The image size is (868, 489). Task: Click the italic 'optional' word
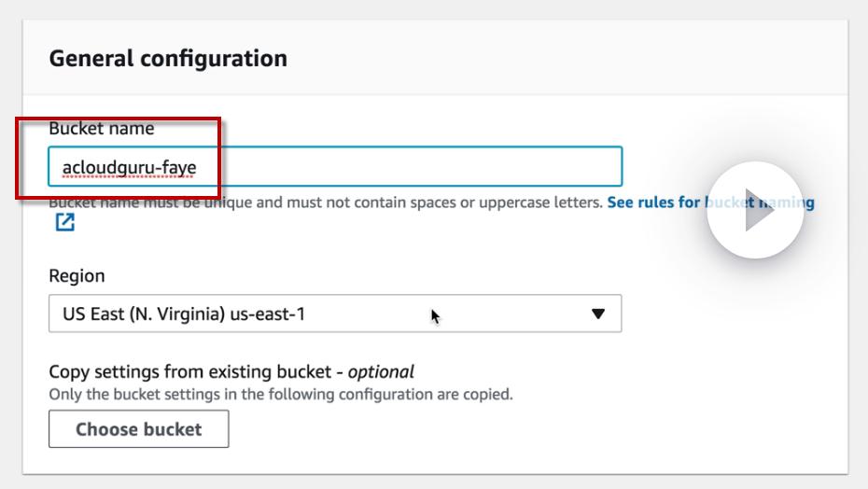point(381,371)
